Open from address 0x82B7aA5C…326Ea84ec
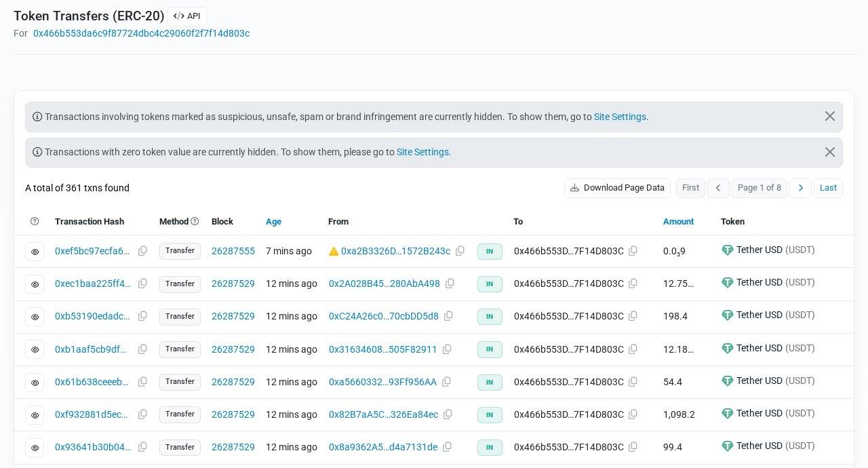The width and height of the screenshot is (868, 468). coord(383,414)
